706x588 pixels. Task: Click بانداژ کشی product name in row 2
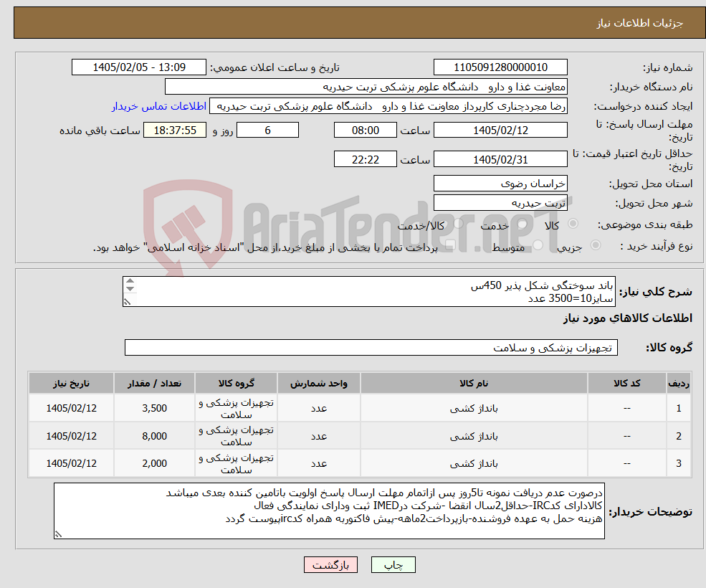pos(474,436)
